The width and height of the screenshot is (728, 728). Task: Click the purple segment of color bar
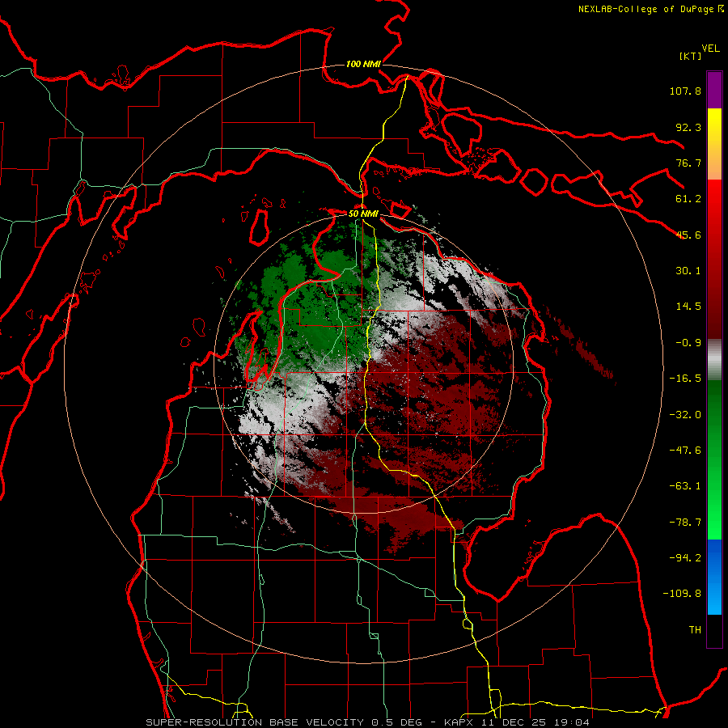pyautogui.click(x=714, y=90)
